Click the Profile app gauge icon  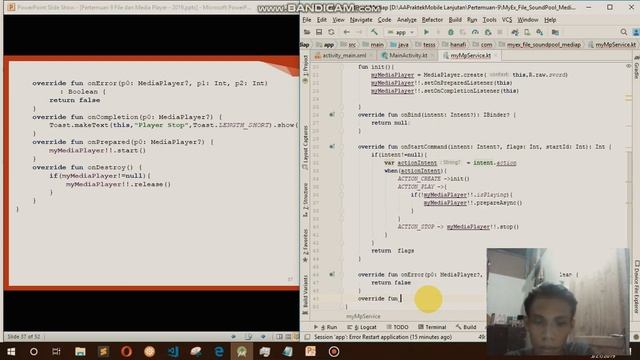click(475, 32)
